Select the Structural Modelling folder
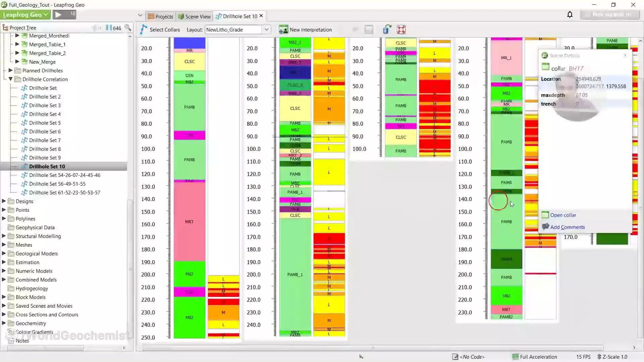644x362 pixels. 38,236
